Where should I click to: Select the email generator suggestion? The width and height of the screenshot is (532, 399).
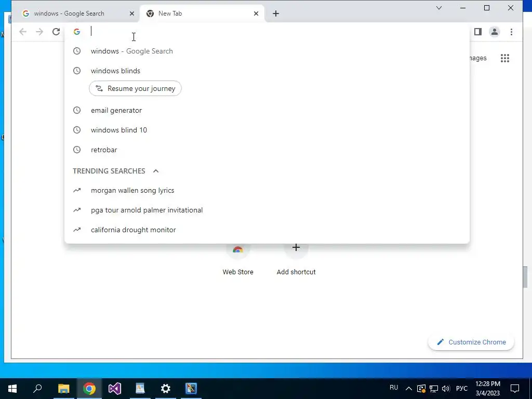click(267, 110)
